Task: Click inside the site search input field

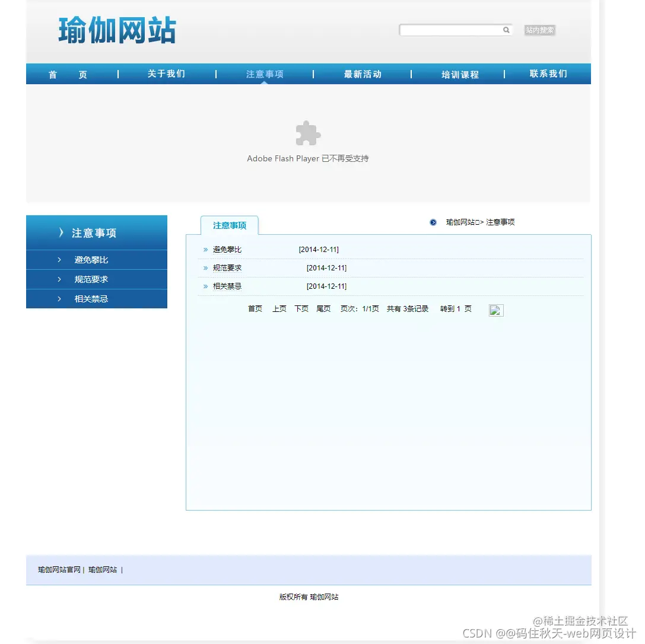Action: [x=451, y=30]
